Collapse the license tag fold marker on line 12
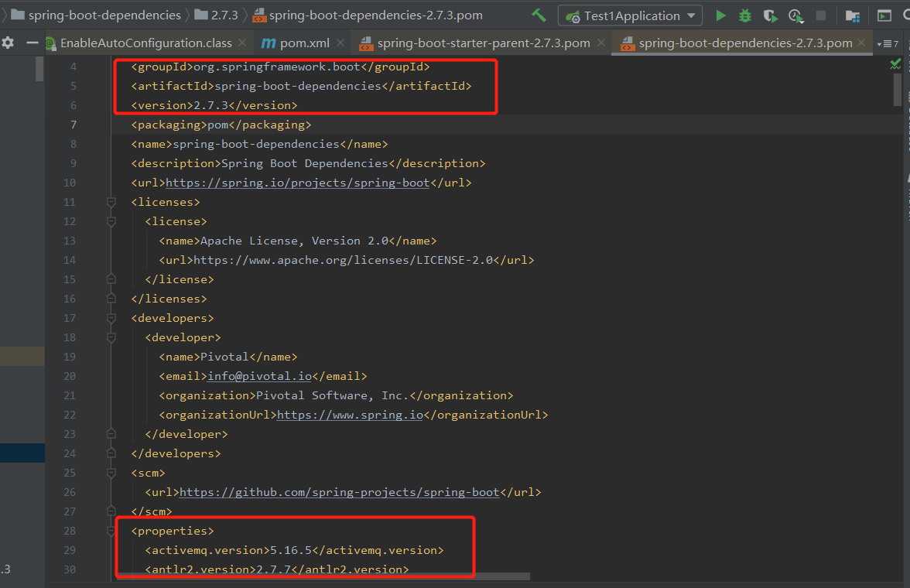 tap(111, 221)
